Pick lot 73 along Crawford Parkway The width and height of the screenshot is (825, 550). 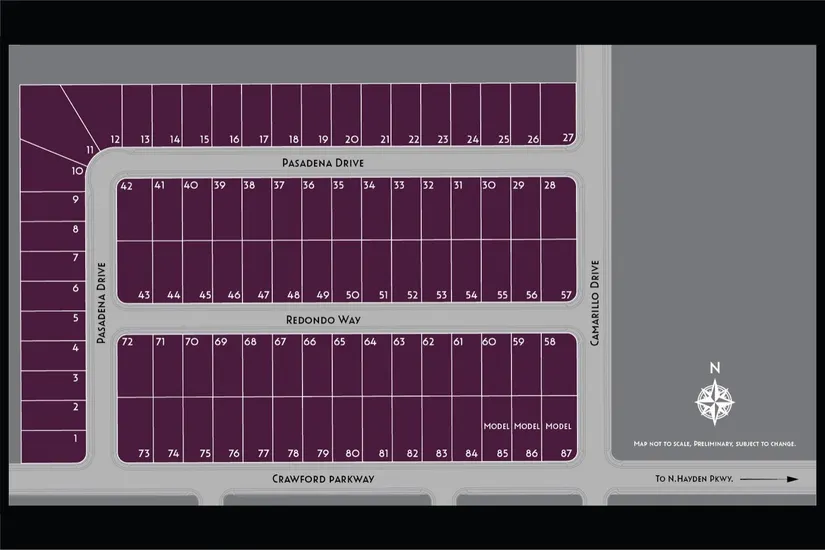pos(136,430)
